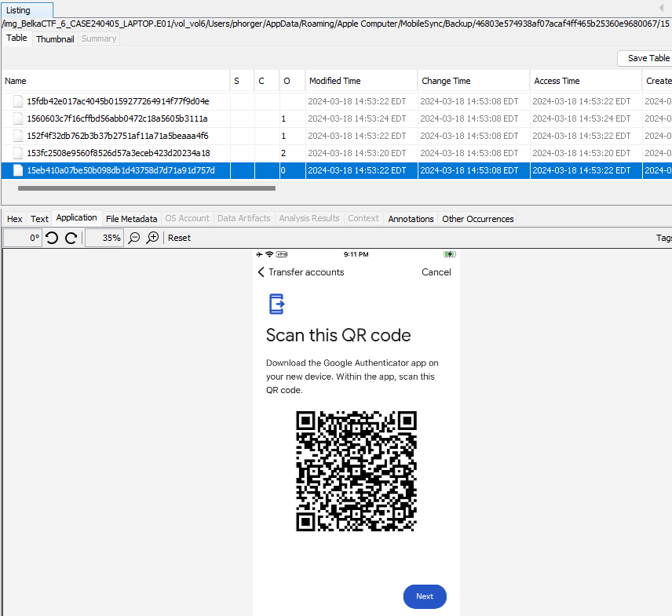The width and height of the screenshot is (672, 616).
Task: Zoom in with magnifier plus icon
Action: tap(152, 238)
